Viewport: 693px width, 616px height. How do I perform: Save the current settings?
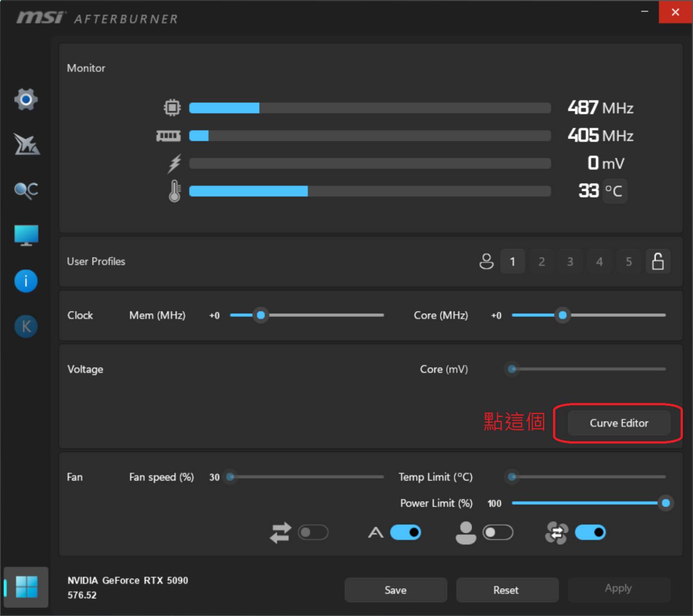(396, 590)
